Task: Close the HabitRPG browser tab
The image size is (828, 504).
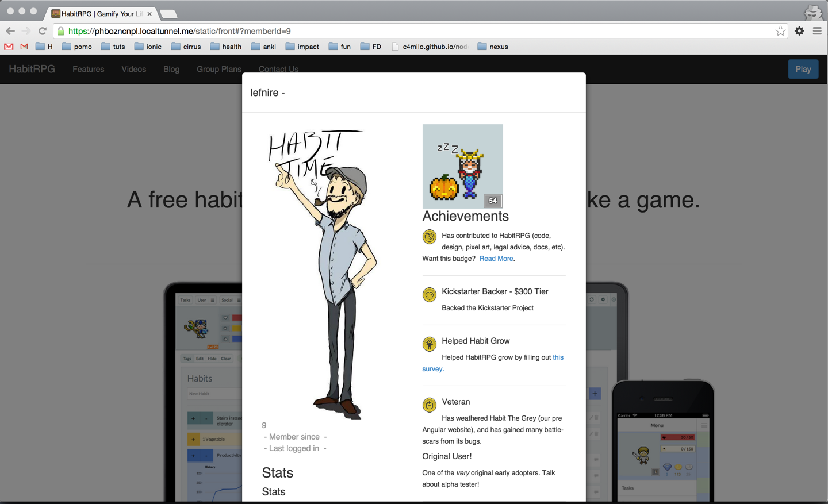Action: point(149,14)
